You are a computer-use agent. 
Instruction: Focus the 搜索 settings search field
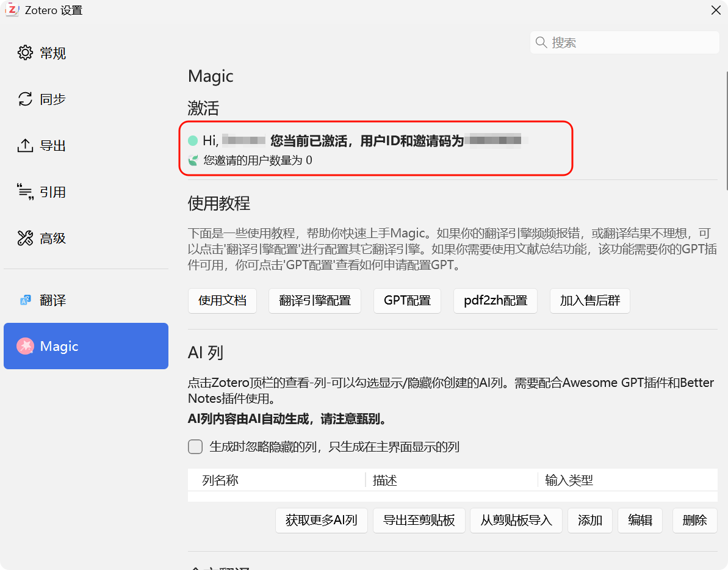pos(625,43)
